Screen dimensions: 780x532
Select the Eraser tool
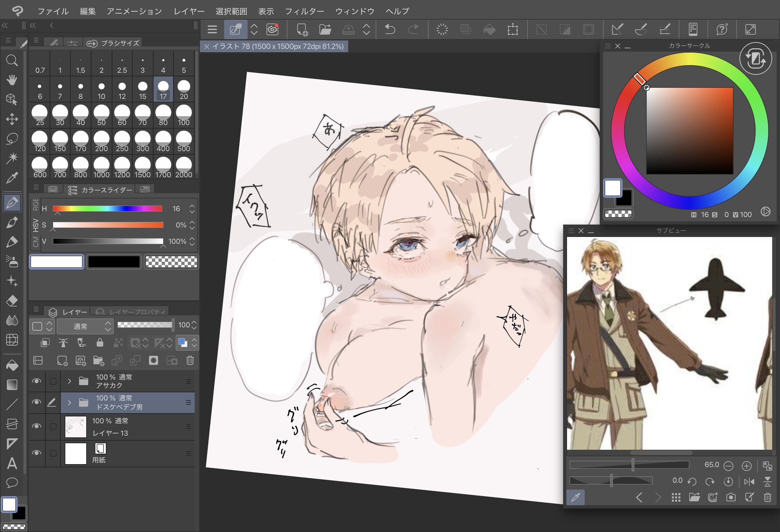coord(12,301)
